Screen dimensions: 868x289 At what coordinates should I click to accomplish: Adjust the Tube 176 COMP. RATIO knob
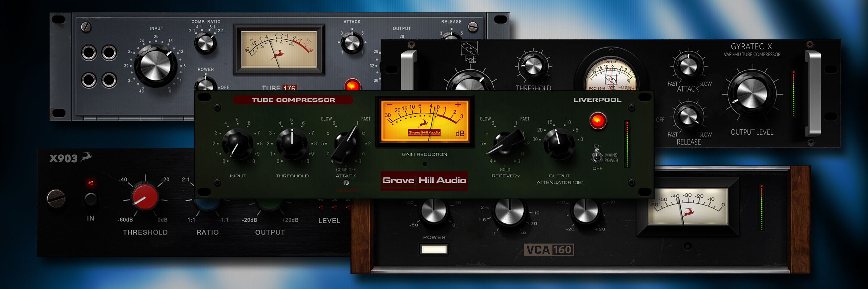[205, 43]
